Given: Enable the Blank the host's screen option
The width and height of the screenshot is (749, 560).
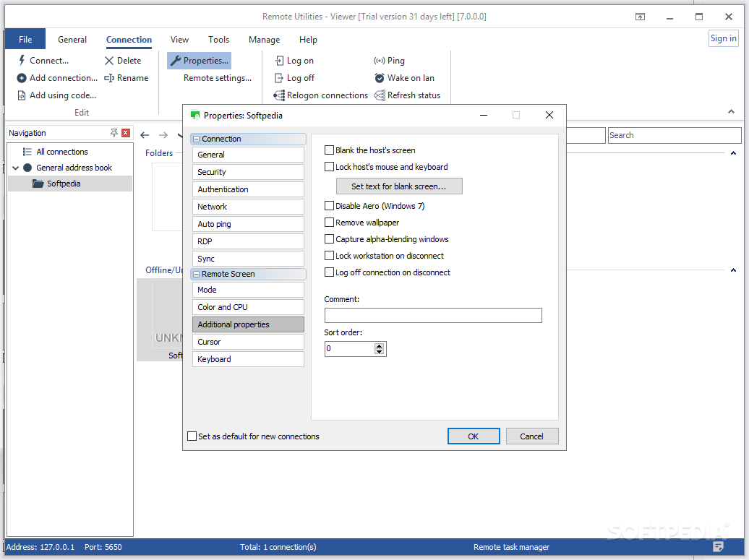Looking at the screenshot, I should [329, 150].
